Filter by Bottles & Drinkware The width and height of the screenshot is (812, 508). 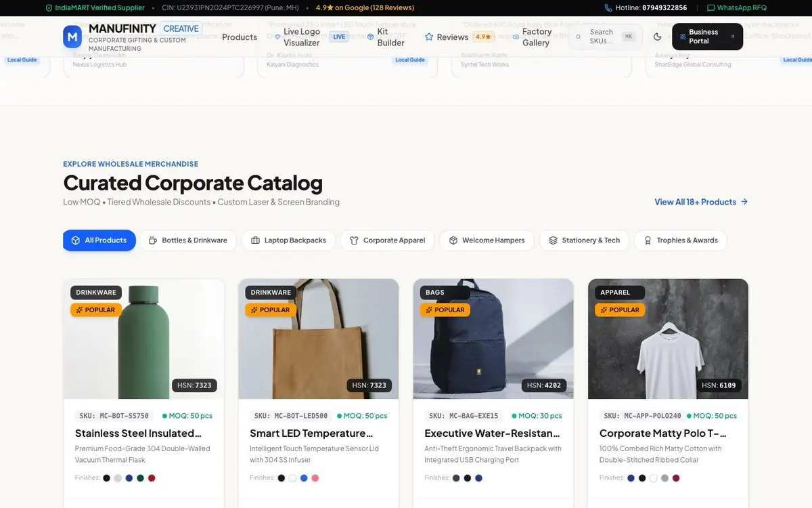(188, 240)
